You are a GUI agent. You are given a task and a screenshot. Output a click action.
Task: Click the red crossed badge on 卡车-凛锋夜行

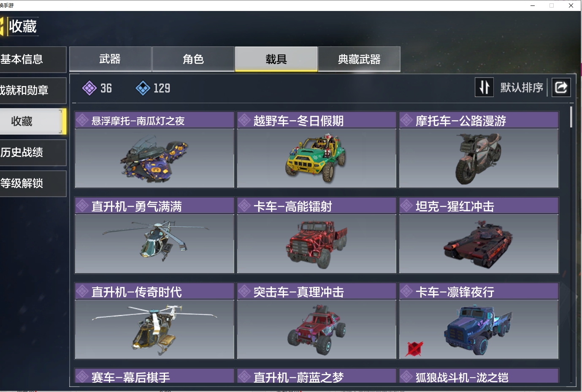[x=414, y=349]
